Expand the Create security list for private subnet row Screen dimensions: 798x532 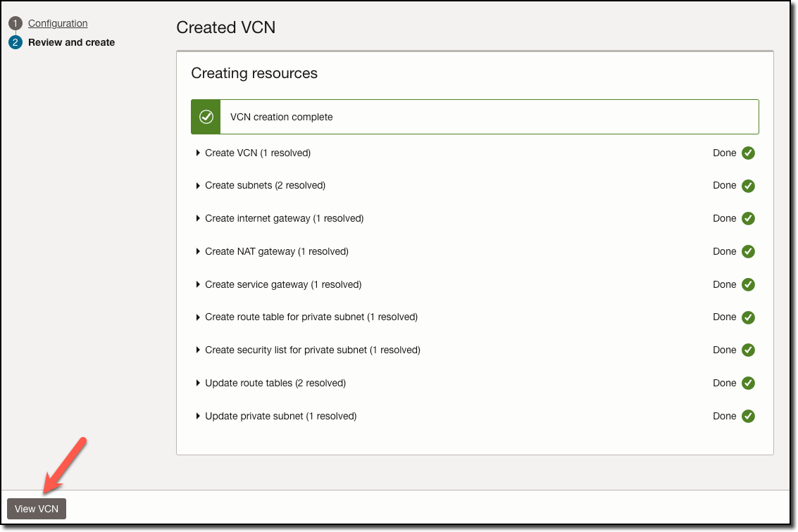(198, 350)
